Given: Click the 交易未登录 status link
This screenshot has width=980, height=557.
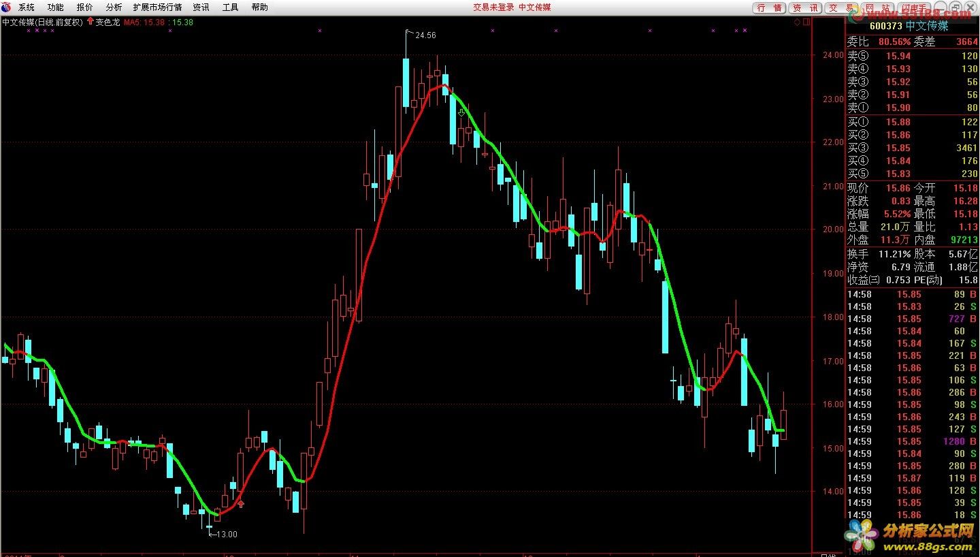Looking at the screenshot, I should pos(493,7).
